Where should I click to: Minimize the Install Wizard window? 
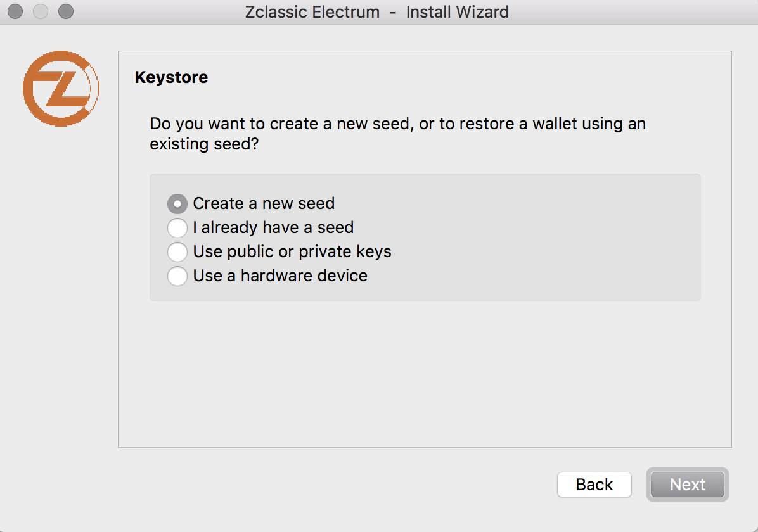click(41, 11)
